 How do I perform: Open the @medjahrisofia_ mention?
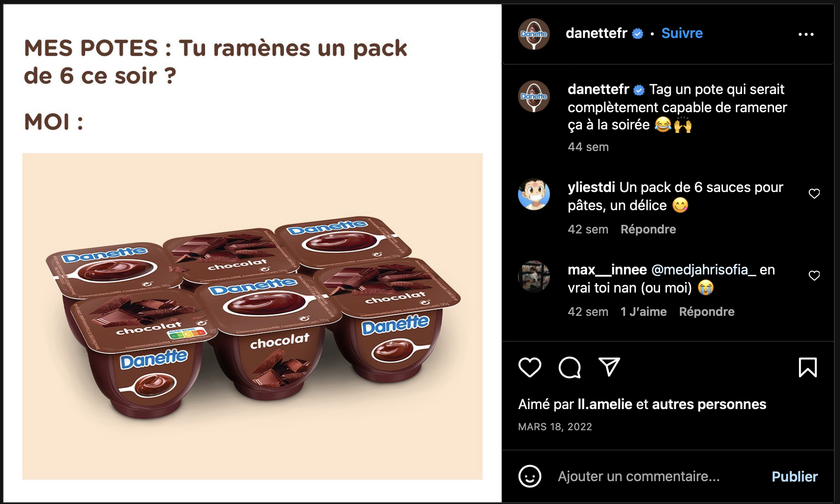click(704, 270)
